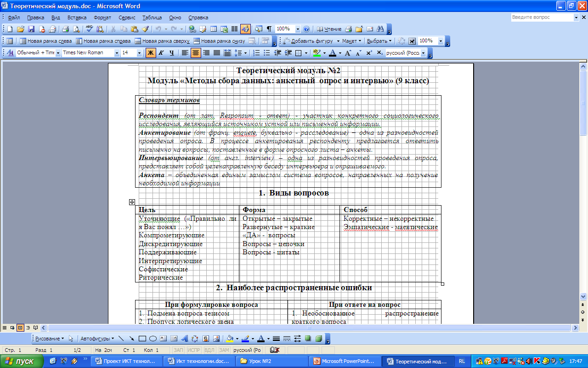588x368 pixels.
Task: Open the Автофигуры dropdown menu
Action: click(x=97, y=339)
